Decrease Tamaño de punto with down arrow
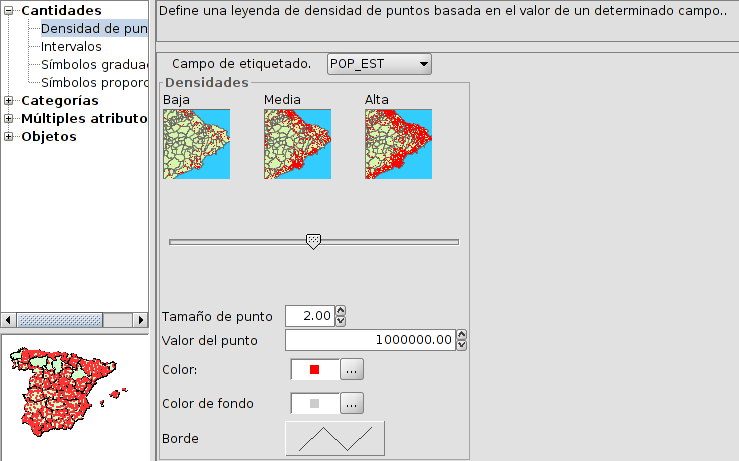 [x=341, y=321]
